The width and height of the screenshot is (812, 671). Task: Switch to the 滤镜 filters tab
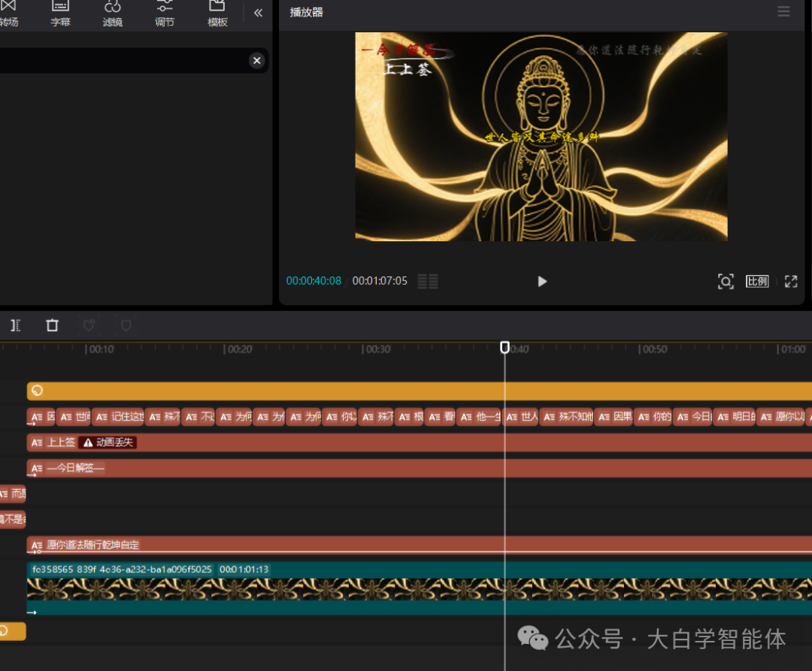tap(112, 14)
